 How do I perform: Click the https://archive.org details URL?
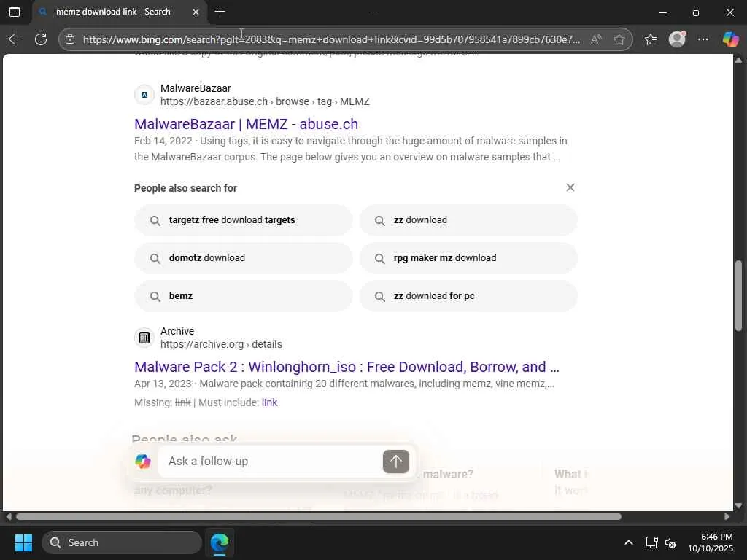[x=221, y=344]
